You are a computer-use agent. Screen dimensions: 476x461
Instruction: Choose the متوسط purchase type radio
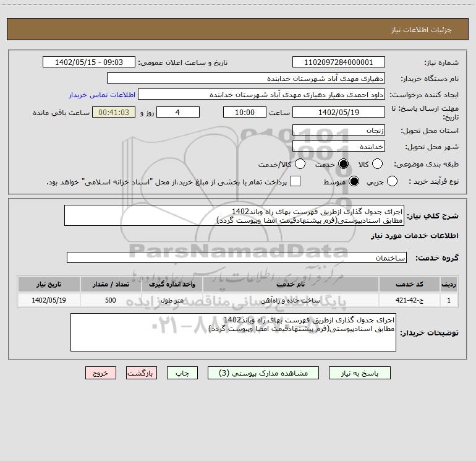click(x=354, y=181)
